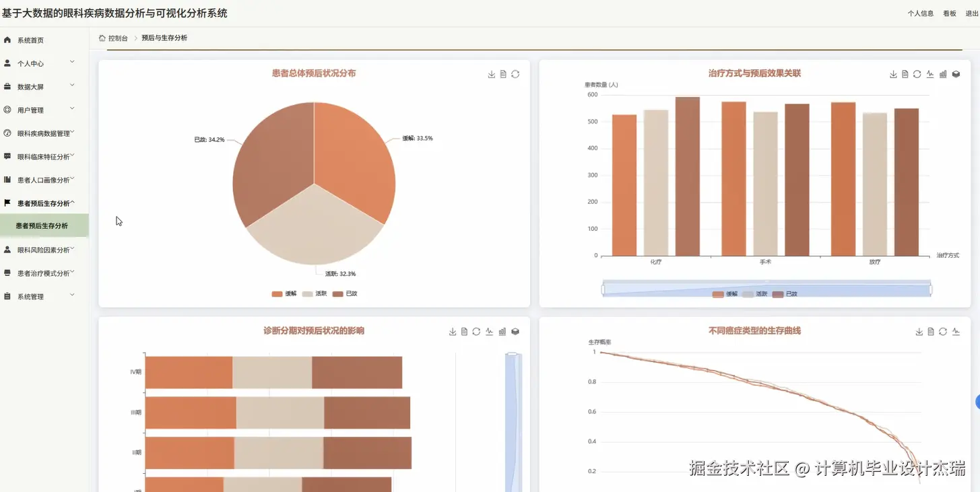
Task: Restore the 诊断分期对预后状况的影响 chart
Action: pyautogui.click(x=476, y=331)
